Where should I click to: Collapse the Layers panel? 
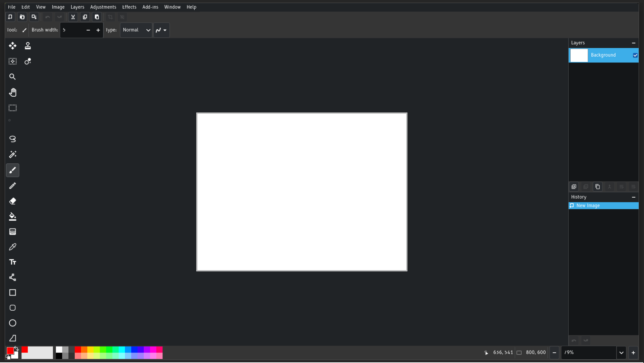tap(633, 43)
